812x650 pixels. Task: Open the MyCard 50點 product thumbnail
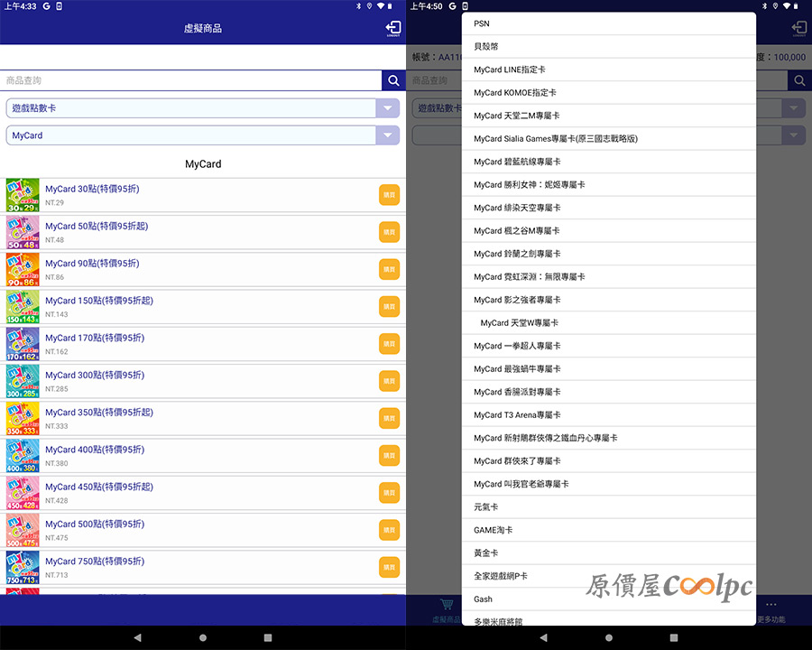23,232
